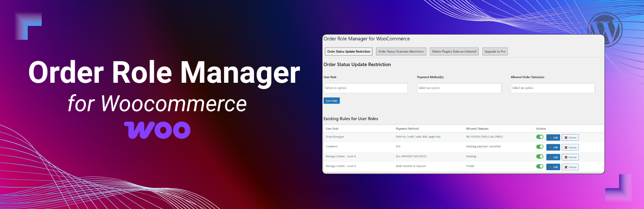Click the purple Woo logo
Image resolution: width=644 pixels, height=209 pixels.
click(x=157, y=130)
